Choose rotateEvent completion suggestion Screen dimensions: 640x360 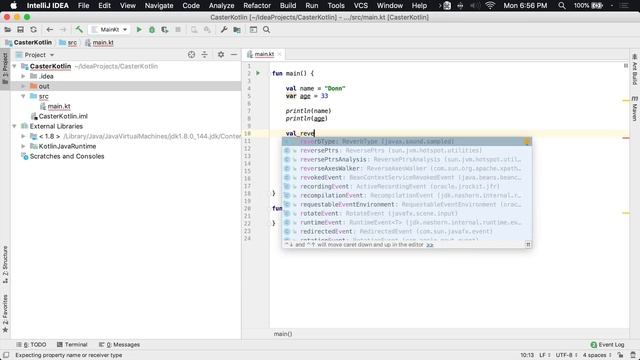tap(407, 213)
